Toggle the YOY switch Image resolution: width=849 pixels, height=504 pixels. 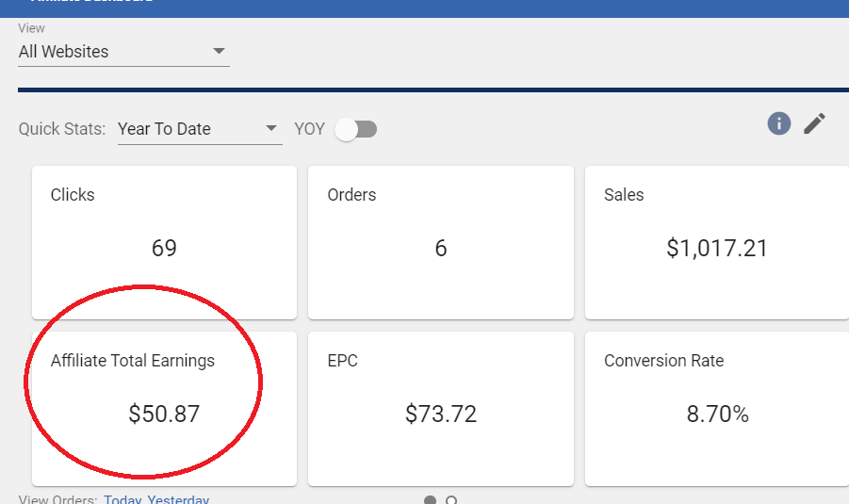coord(356,129)
